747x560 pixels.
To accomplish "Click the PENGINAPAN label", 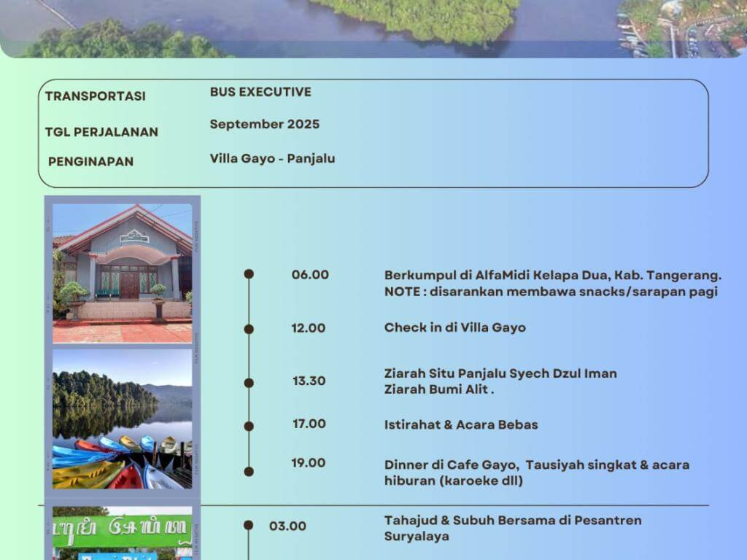I will tap(90, 162).
